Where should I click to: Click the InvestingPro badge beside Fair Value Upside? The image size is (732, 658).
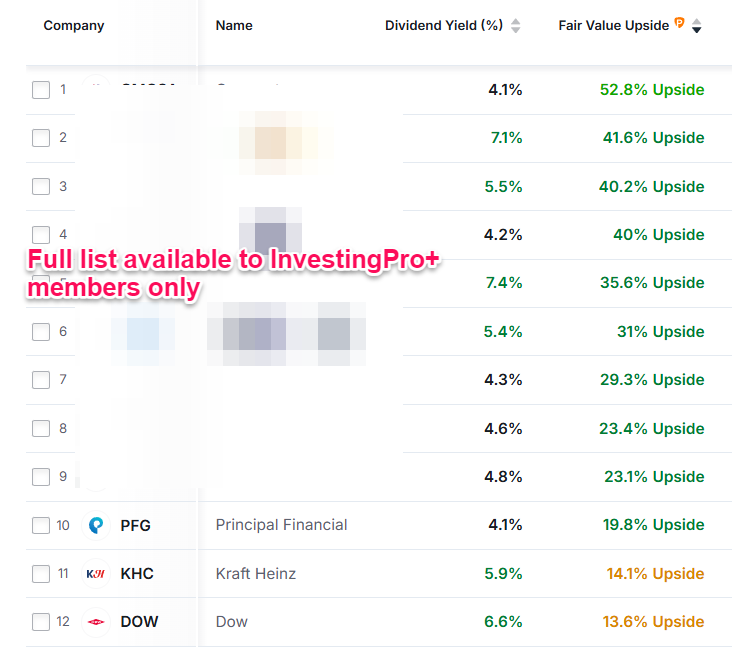(x=680, y=23)
